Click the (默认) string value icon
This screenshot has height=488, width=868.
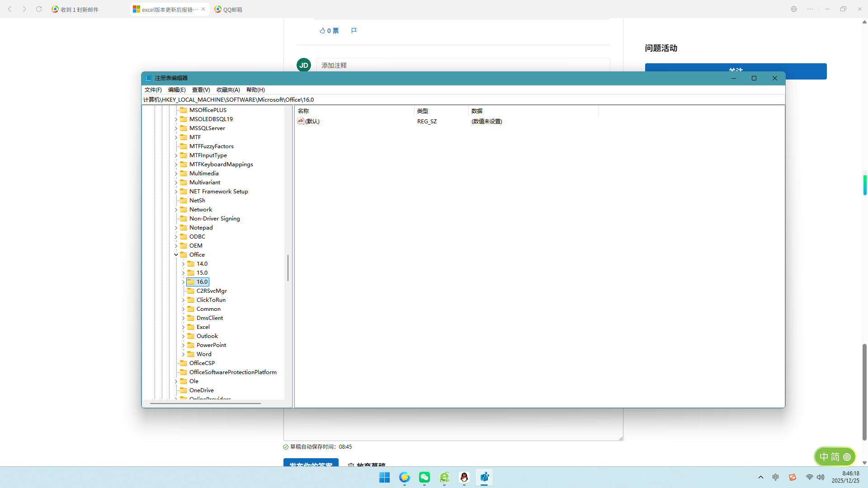[300, 121]
